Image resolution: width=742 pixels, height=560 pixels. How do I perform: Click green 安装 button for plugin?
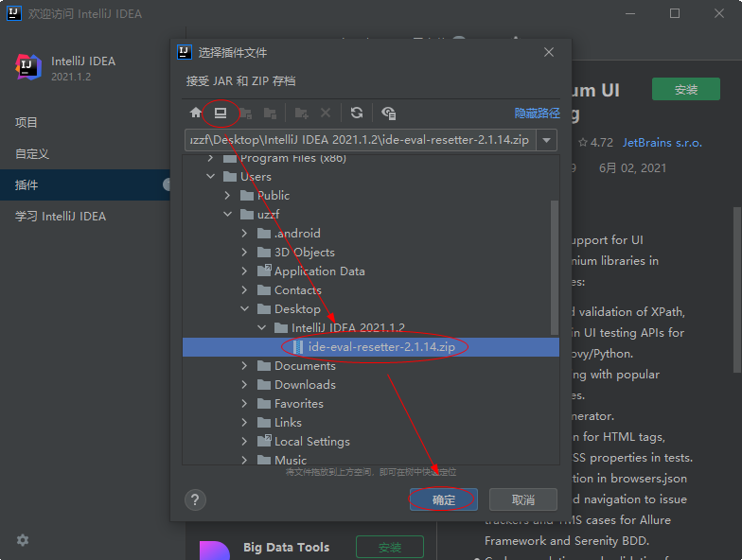coord(685,89)
